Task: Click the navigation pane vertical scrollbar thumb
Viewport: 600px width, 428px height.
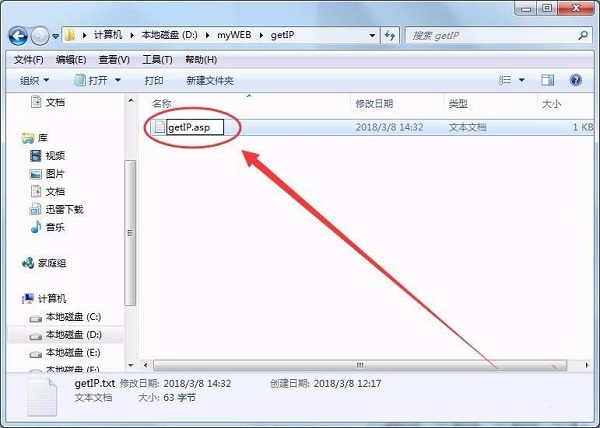Action: [x=130, y=233]
